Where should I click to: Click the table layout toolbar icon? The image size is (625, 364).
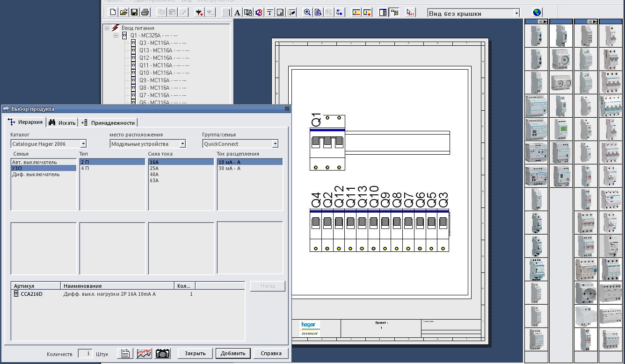pos(383,13)
